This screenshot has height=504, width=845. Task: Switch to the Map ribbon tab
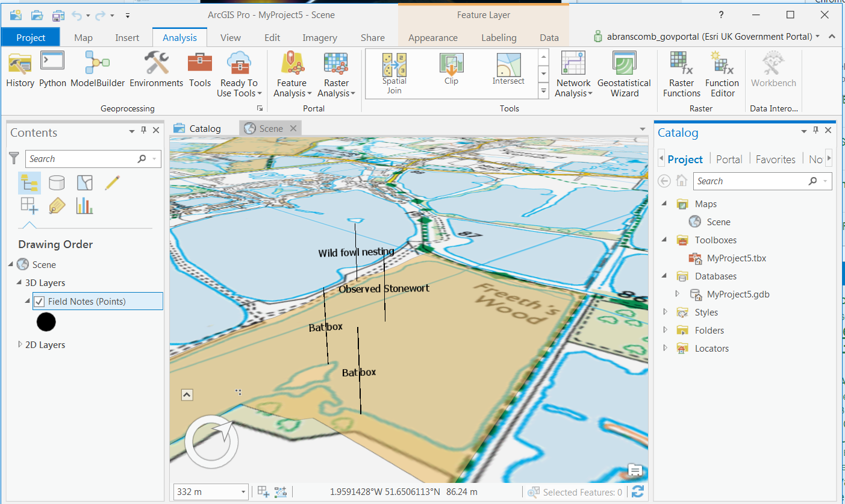83,37
